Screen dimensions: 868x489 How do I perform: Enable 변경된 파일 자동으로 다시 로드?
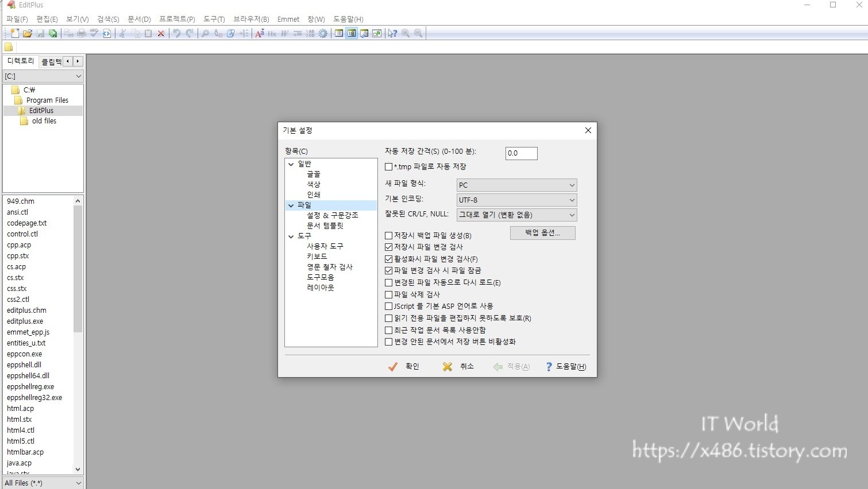pyautogui.click(x=389, y=282)
